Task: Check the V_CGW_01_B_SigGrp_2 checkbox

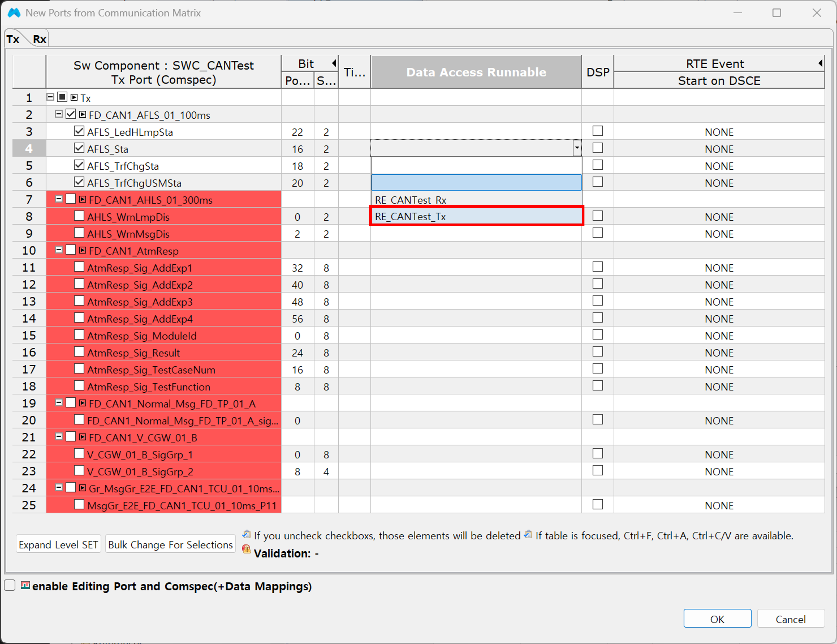Action: [x=79, y=470]
